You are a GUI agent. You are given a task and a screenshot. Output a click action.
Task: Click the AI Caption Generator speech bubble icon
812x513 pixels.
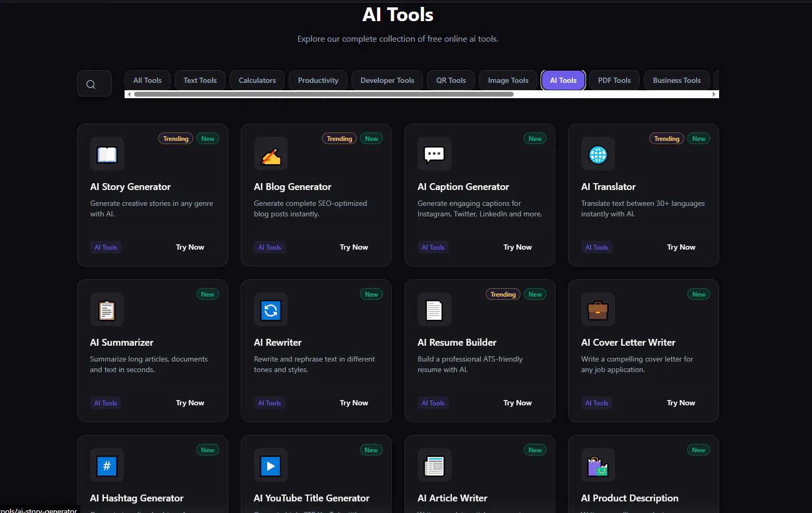435,154
